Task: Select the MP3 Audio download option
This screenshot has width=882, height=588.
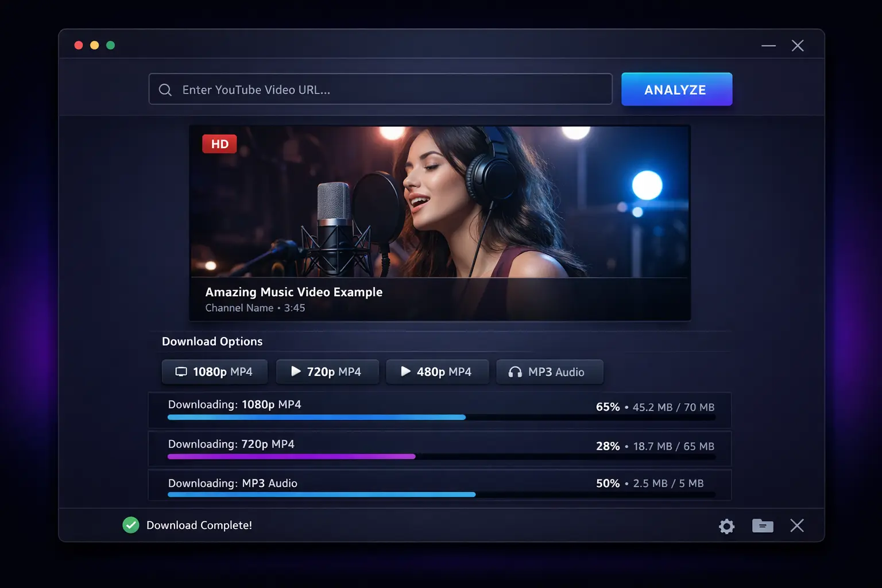Action: point(550,372)
